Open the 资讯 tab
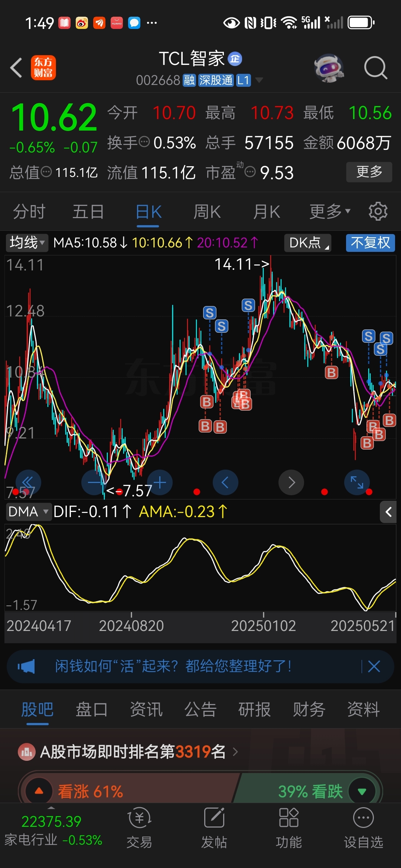This screenshot has width=401, height=868. pos(146,710)
